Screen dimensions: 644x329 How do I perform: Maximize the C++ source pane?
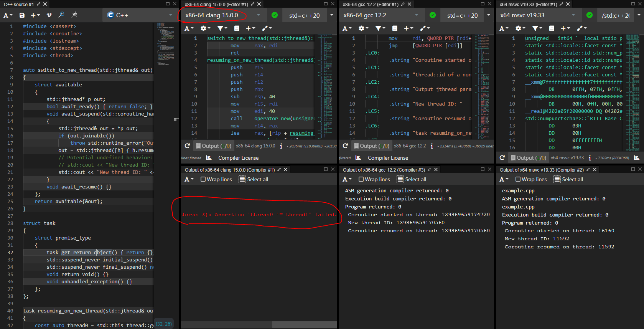click(x=168, y=4)
